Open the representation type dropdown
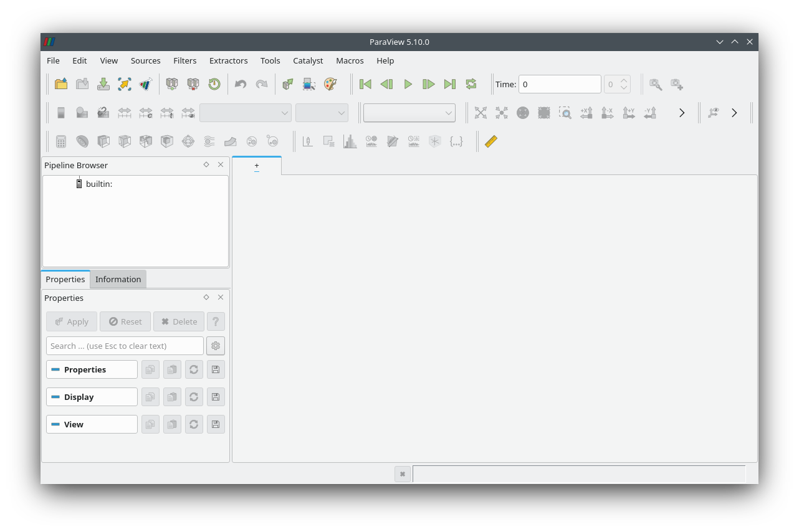 (409, 113)
